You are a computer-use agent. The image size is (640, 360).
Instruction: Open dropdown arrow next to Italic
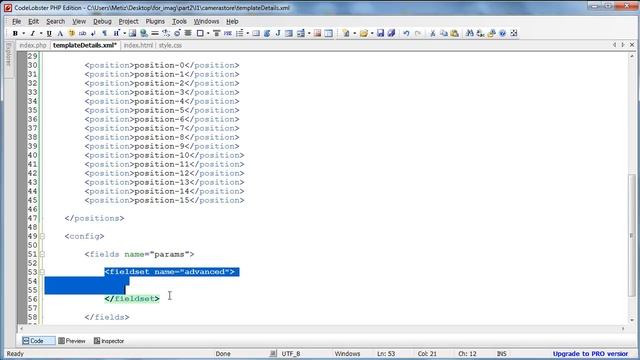click(41, 33)
